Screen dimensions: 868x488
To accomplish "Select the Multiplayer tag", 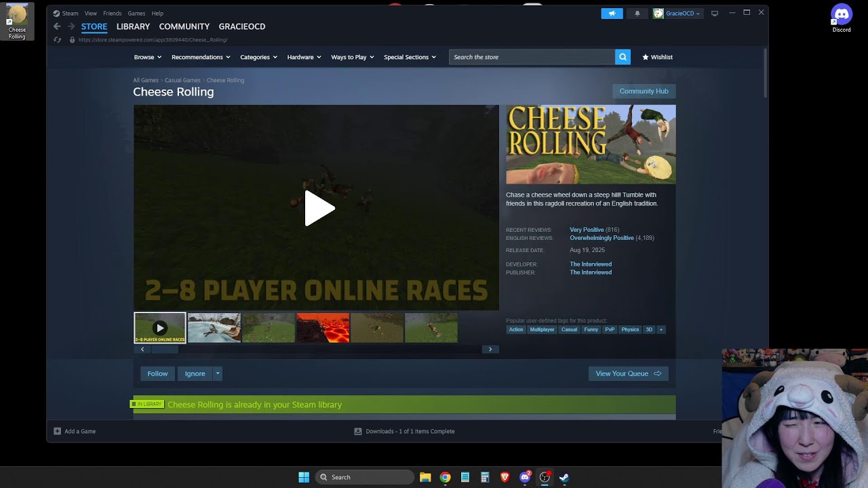I will point(542,329).
